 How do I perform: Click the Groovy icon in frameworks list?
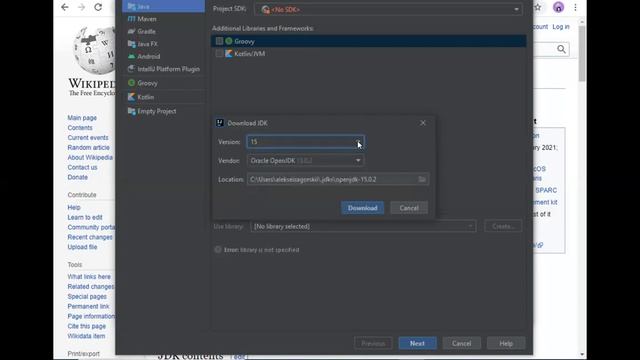(x=229, y=41)
